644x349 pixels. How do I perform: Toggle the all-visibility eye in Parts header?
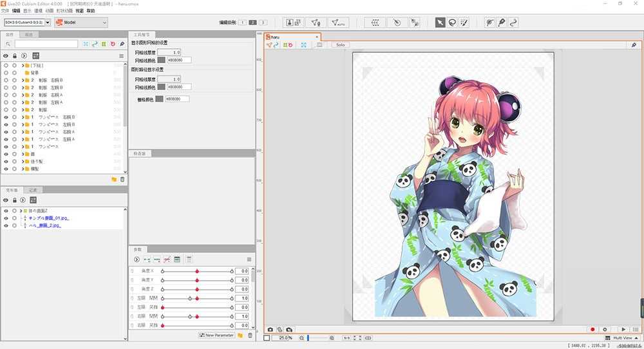click(x=6, y=56)
